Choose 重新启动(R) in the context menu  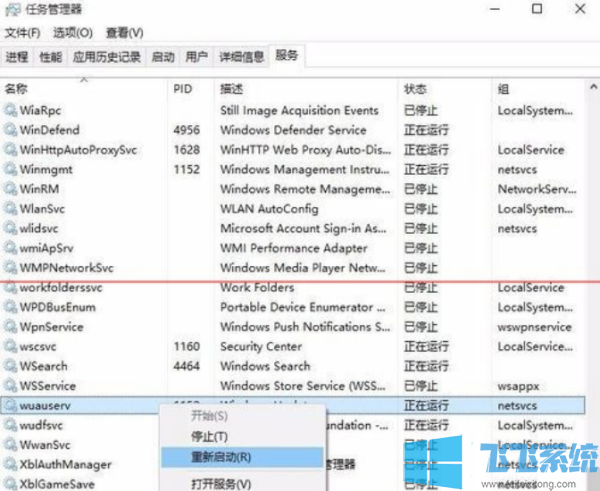point(242,457)
